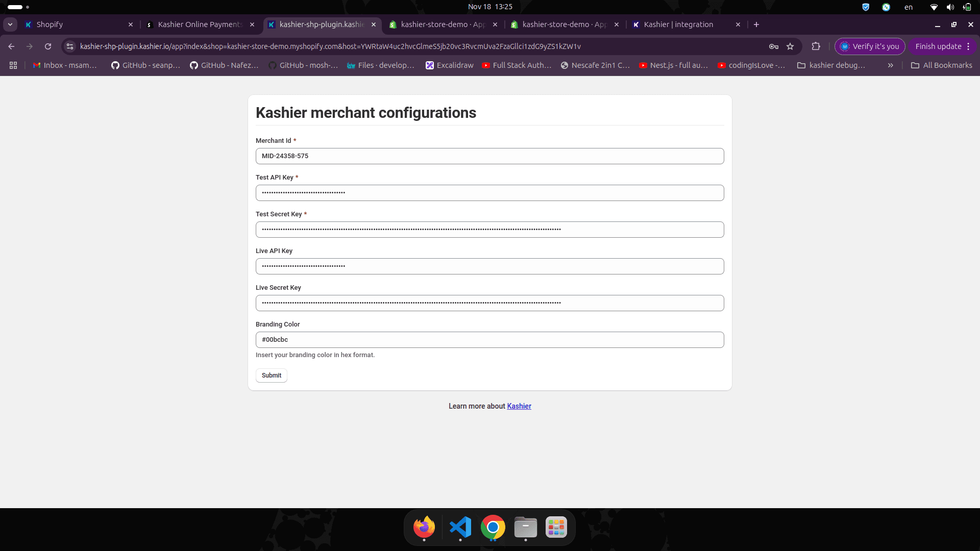Screen dimensions: 980x551
Task: Open the volume icon in top bar
Action: pyautogui.click(x=950, y=7)
